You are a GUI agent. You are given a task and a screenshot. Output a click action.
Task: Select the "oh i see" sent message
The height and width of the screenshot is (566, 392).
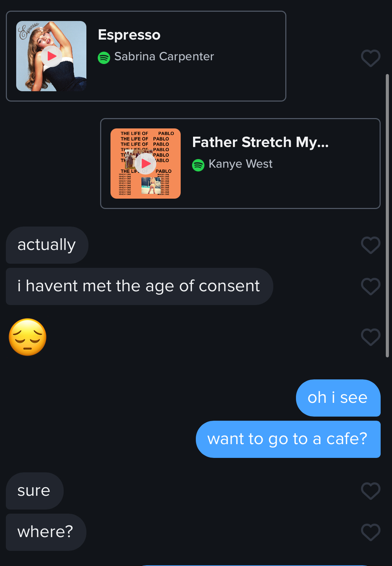[x=338, y=398]
